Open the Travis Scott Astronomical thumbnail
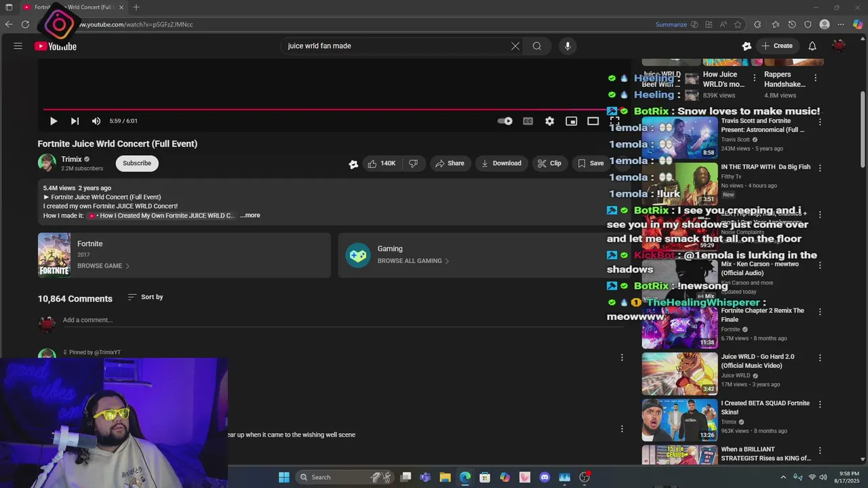This screenshot has height=488, width=868. [679, 137]
